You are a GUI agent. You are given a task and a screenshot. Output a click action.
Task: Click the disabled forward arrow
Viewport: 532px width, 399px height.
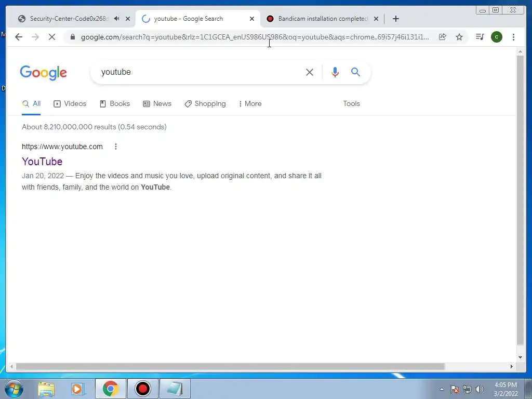[35, 37]
